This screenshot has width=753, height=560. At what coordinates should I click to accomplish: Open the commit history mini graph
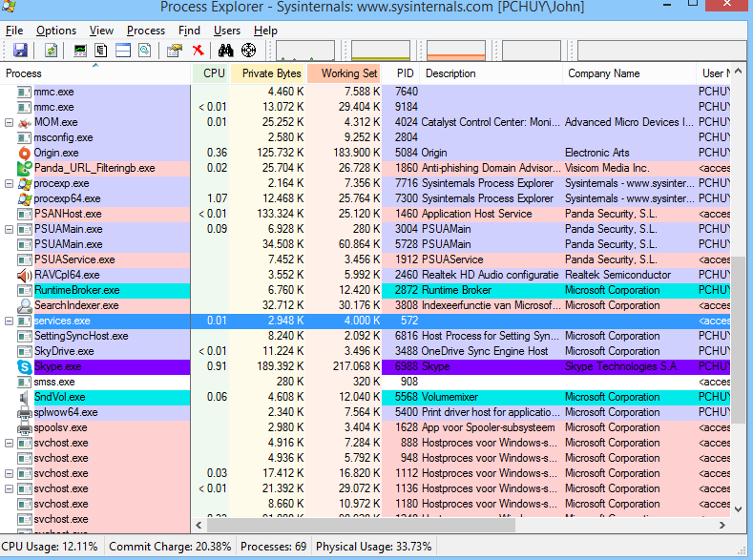[x=381, y=51]
